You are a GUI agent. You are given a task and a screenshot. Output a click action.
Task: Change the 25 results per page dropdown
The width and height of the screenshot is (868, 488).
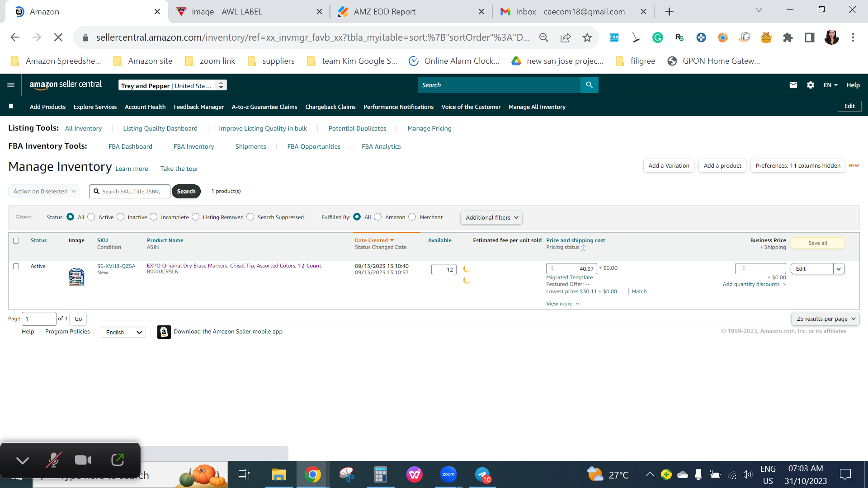coord(826,319)
